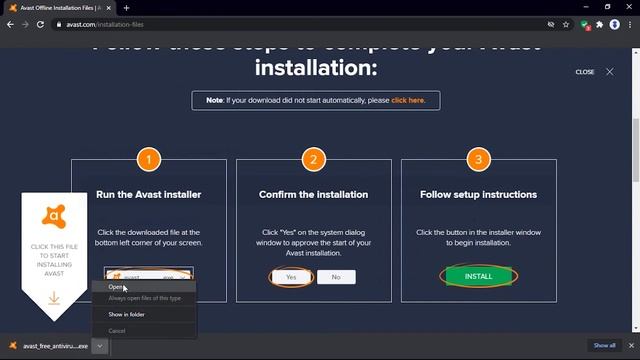The width and height of the screenshot is (640, 360).
Task: Open a new browser tab
Action: 126,8
